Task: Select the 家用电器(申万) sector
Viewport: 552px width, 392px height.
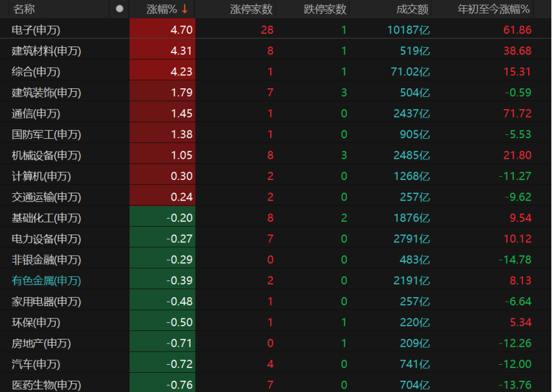Action: click(x=46, y=302)
